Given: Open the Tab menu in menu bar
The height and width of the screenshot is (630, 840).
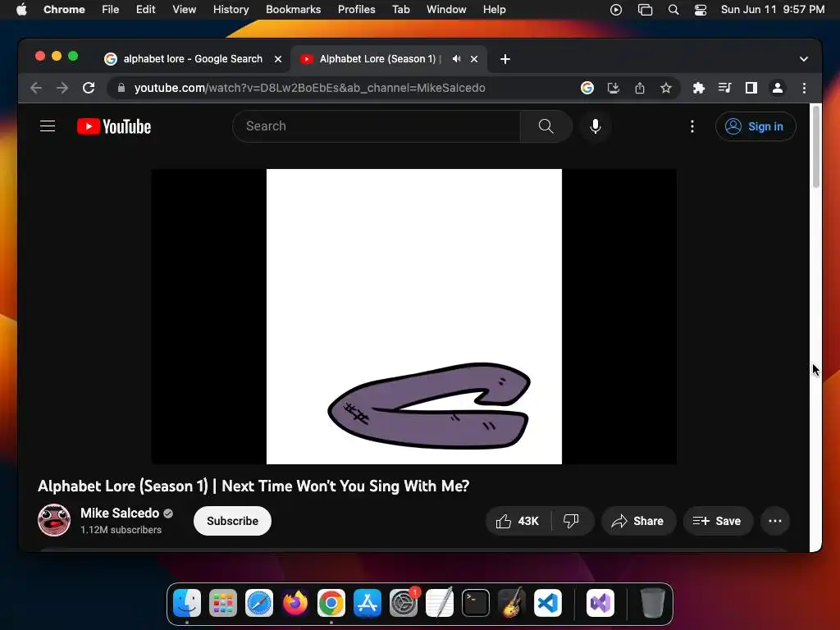Looking at the screenshot, I should (400, 10).
